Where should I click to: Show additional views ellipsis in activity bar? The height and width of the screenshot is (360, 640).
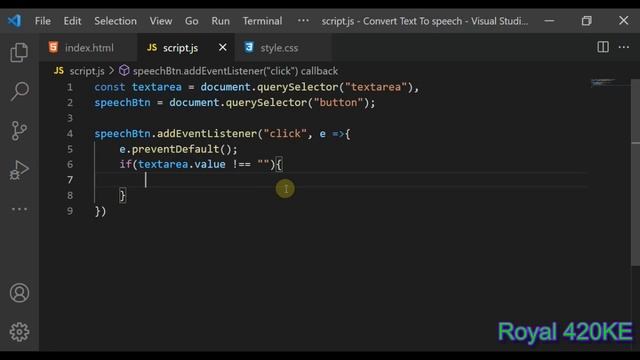(19, 209)
